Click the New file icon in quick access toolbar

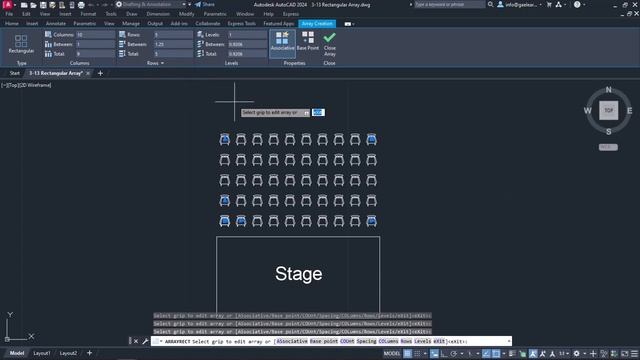click(x=24, y=5)
